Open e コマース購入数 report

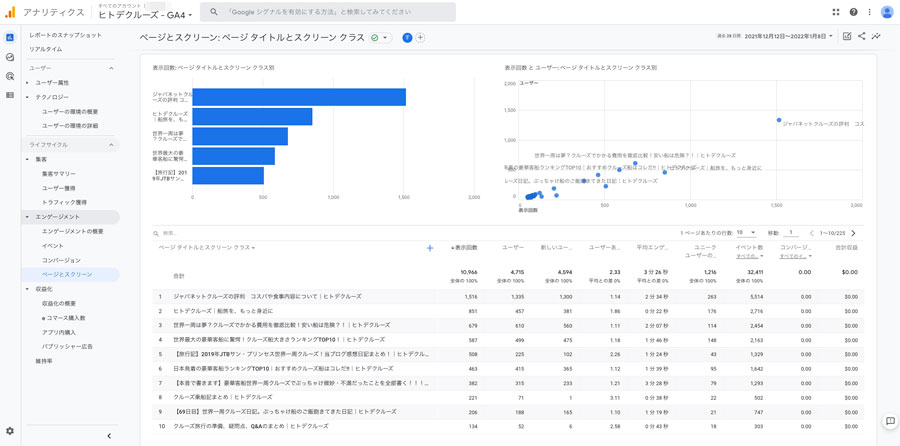[x=64, y=318]
